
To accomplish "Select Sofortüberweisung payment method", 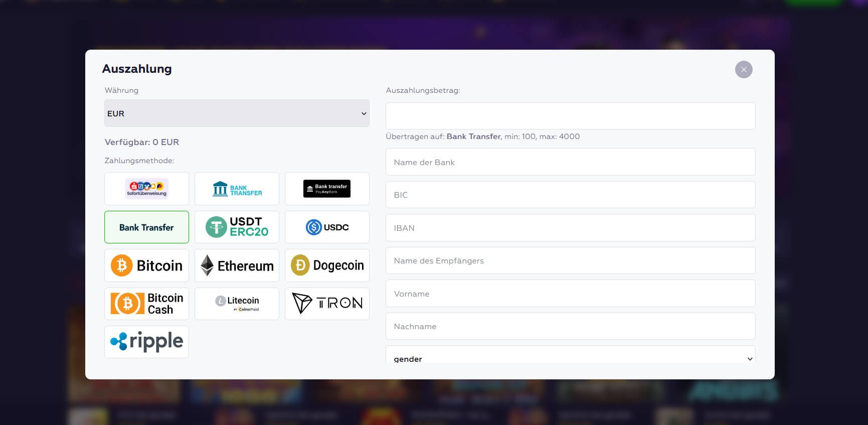I will point(146,189).
